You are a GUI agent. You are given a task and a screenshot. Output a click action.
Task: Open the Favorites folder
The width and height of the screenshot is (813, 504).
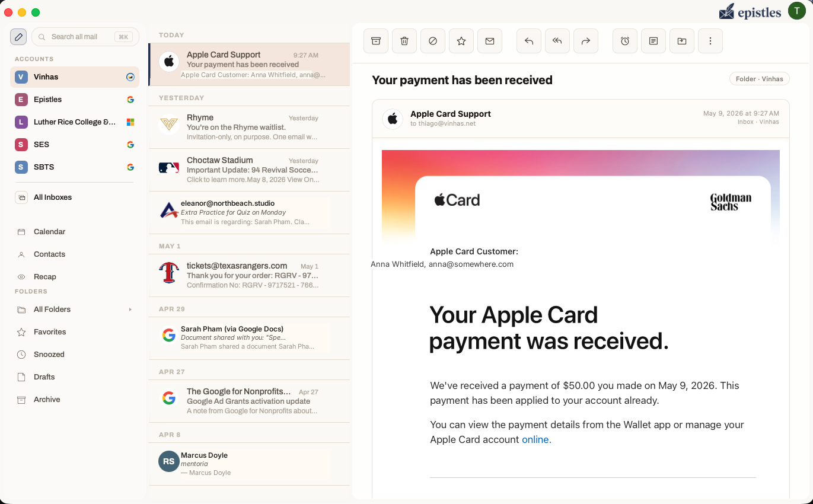tap(75, 332)
